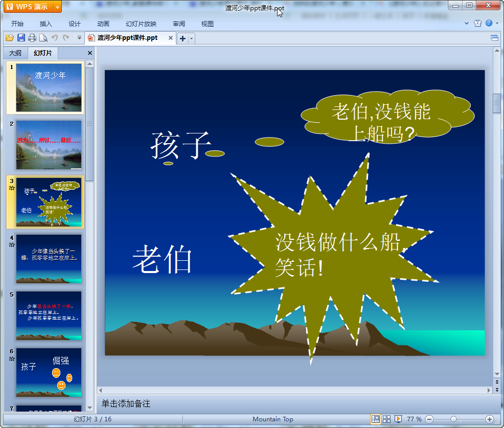This screenshot has width=504, height=428.
Task: Open dropdown next to new tab plus button
Action: pyautogui.click(x=192, y=38)
